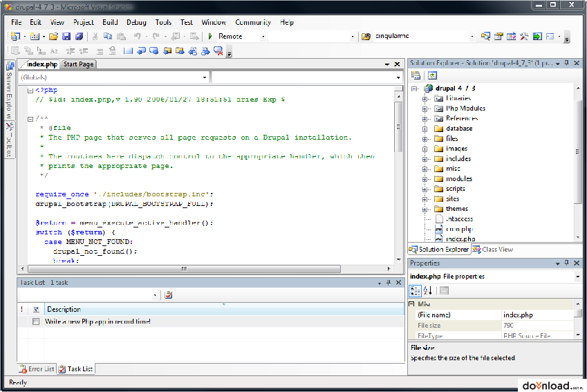Collapse the Misc category in Properties
The height and width of the screenshot is (392, 587).
pyautogui.click(x=412, y=304)
